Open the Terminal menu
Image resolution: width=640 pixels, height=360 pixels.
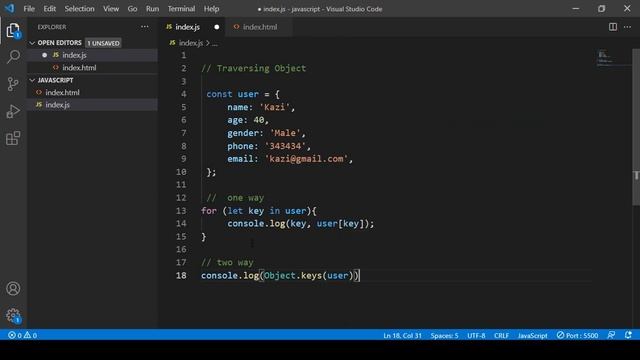point(181,9)
